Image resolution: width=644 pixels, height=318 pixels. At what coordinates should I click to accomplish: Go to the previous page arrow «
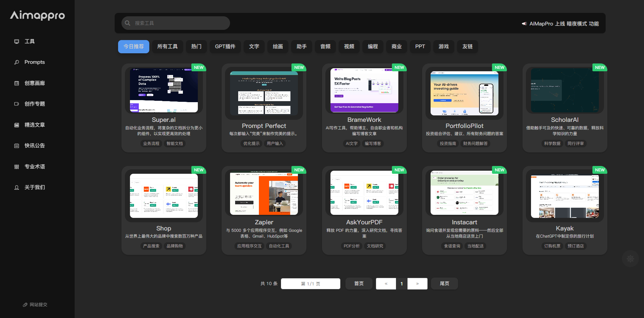coord(386,284)
